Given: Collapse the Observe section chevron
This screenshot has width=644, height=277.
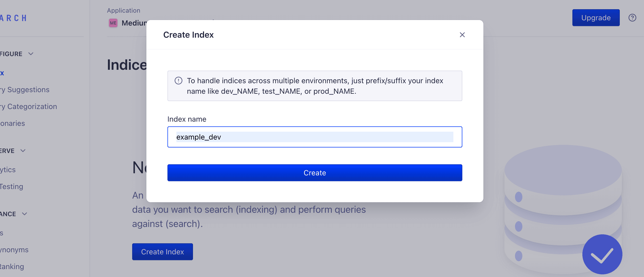Looking at the screenshot, I should pos(23,151).
